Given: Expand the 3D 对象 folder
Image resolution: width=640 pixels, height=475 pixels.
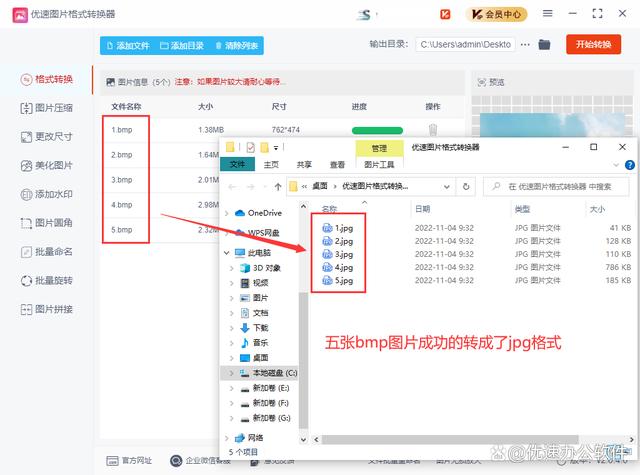Looking at the screenshot, I should [231, 268].
